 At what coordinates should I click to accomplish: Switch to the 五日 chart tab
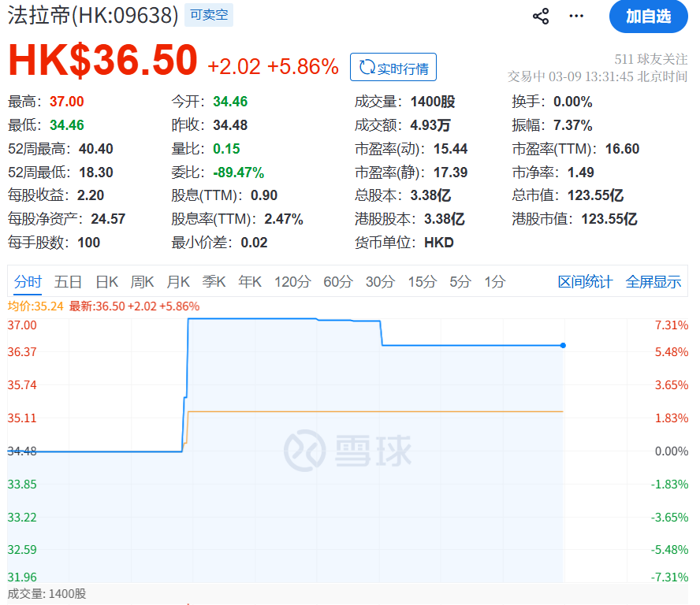pos(69,281)
